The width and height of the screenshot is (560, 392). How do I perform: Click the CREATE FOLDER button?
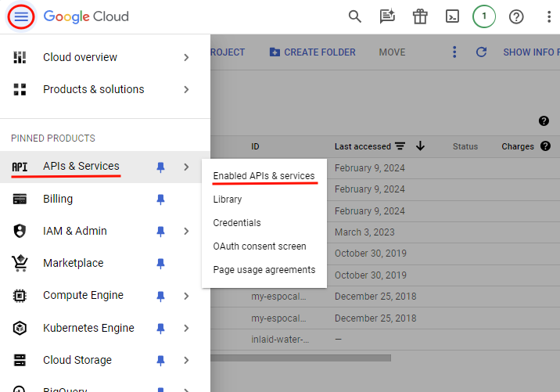coord(312,52)
